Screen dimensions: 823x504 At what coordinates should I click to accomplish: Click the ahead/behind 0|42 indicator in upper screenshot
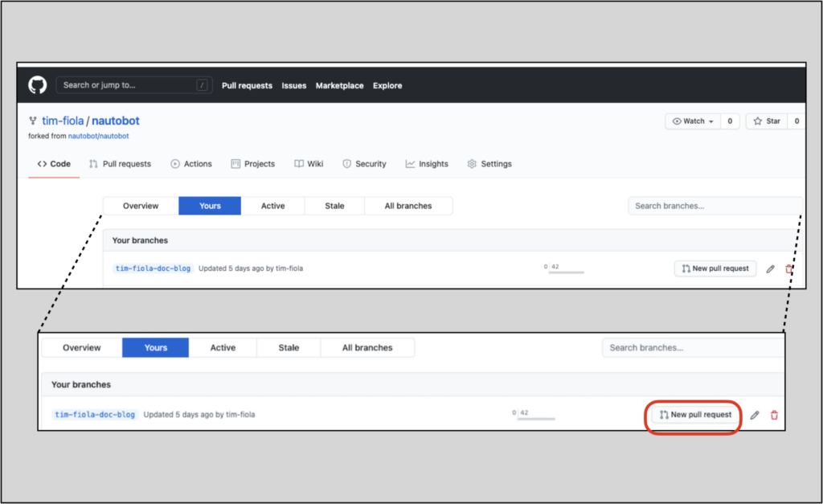pyautogui.click(x=564, y=268)
